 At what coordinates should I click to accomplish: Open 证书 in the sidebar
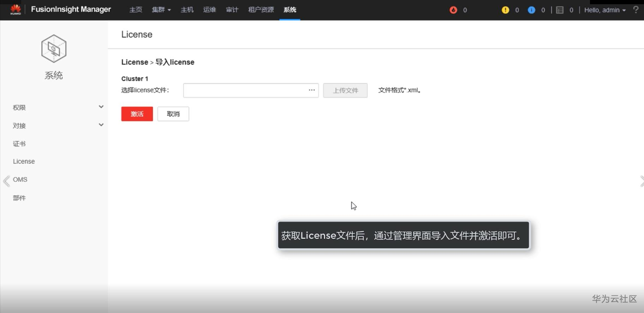[19, 144]
